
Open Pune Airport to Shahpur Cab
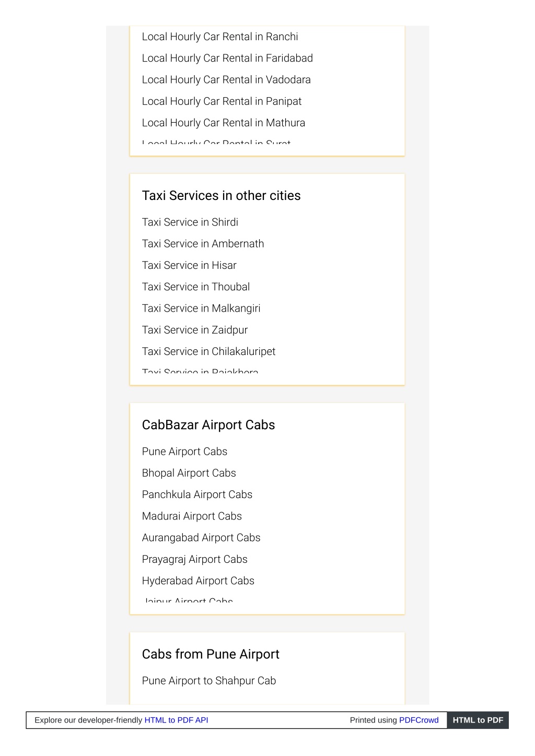click(209, 681)
